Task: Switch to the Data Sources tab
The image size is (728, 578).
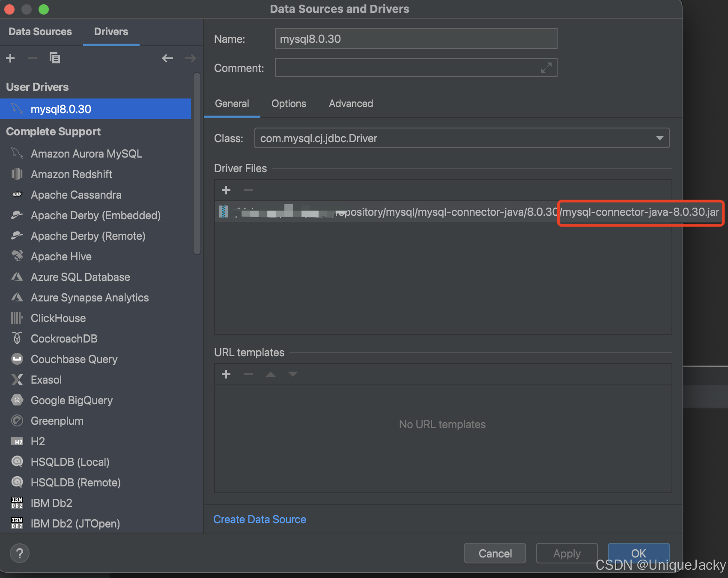Action: (40, 32)
